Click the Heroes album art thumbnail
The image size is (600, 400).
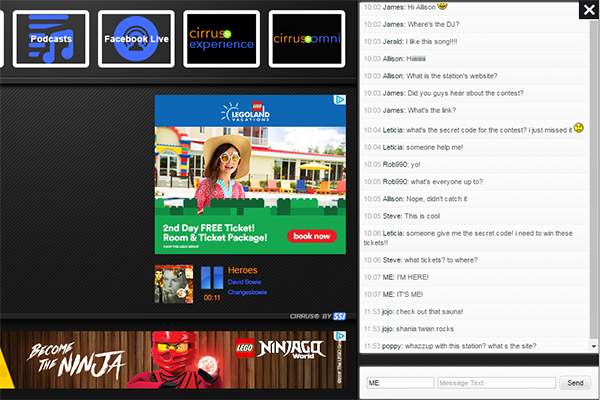174,284
